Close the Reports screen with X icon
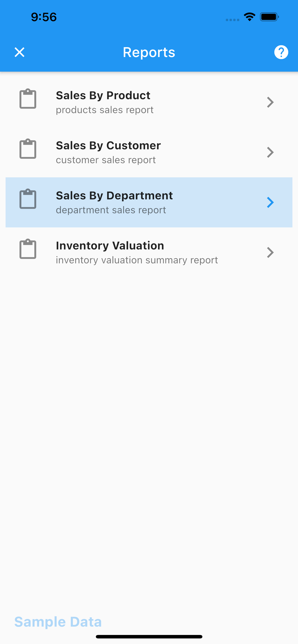 tap(19, 52)
